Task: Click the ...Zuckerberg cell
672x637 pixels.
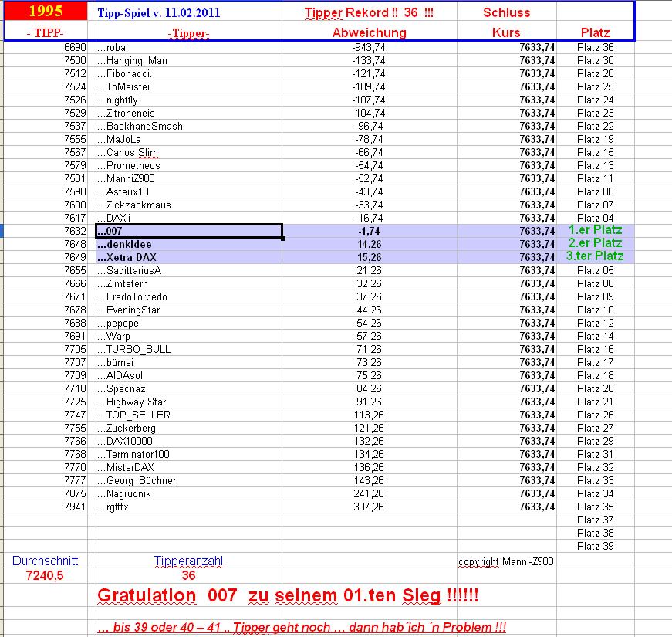Action: click(189, 428)
